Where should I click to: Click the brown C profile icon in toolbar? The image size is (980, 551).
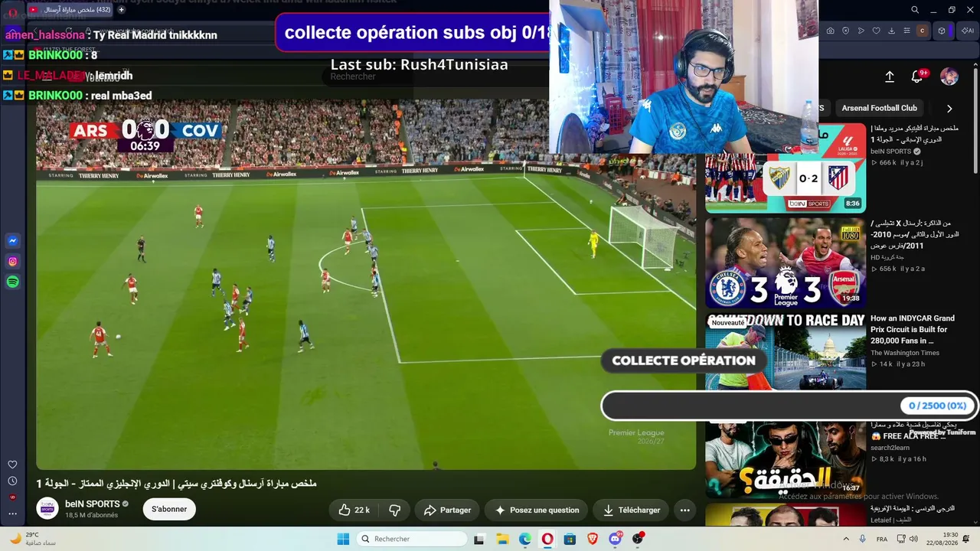(x=923, y=31)
